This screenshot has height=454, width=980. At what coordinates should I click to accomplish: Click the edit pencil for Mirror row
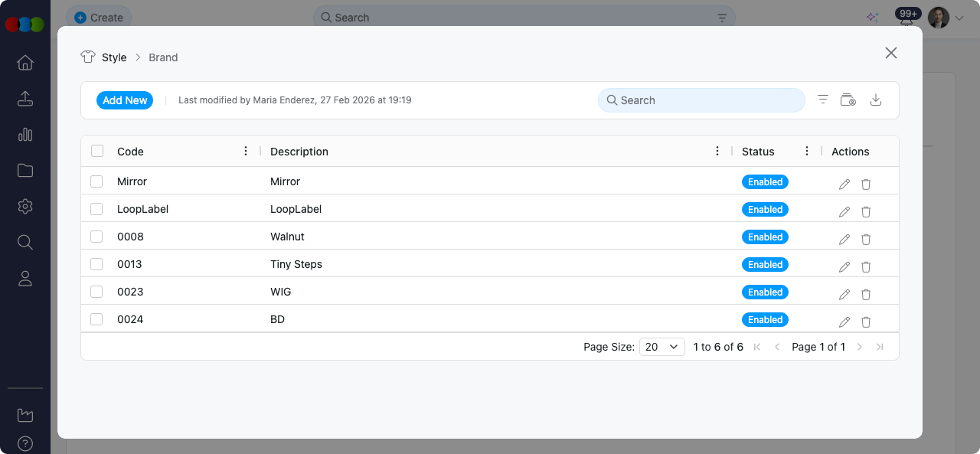pos(844,184)
